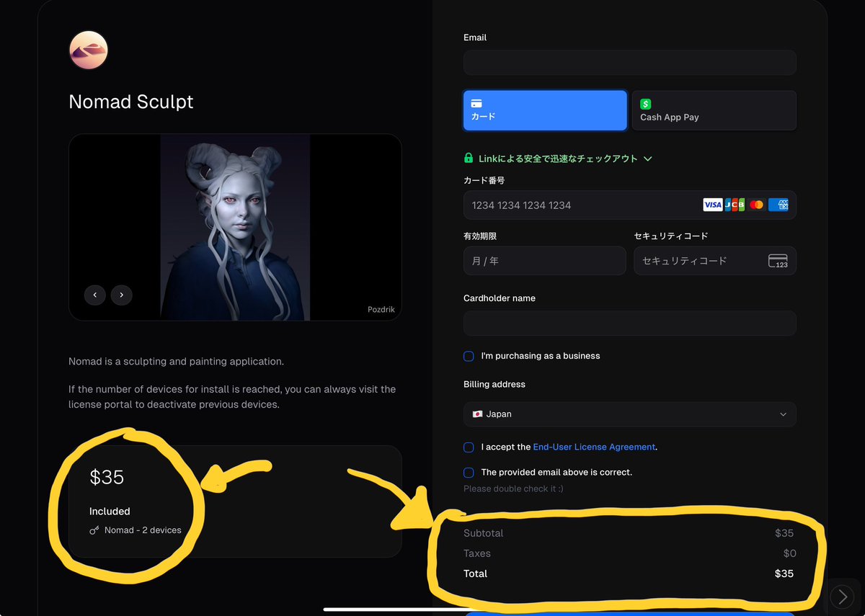Screen dimensions: 865x616
Task: Click the $0 taxes amount
Action: (x=789, y=553)
